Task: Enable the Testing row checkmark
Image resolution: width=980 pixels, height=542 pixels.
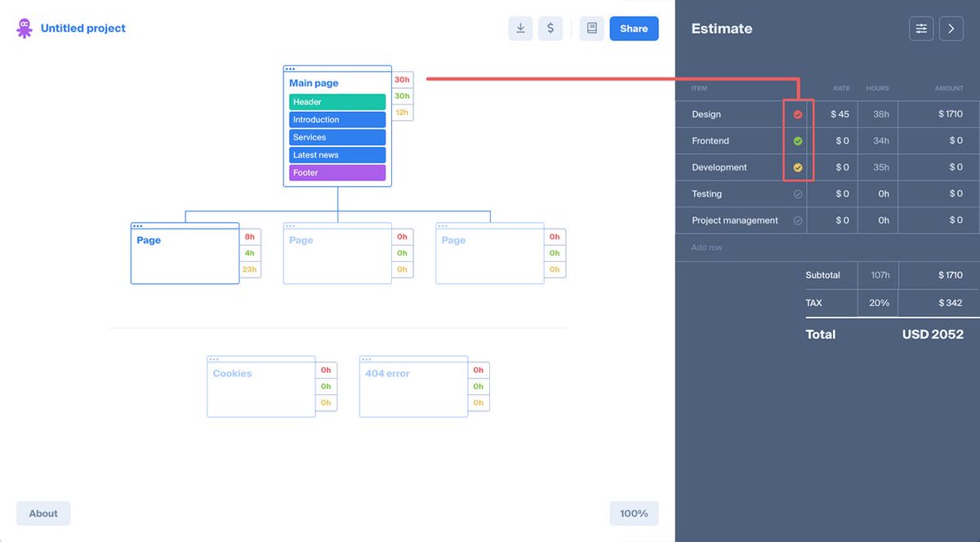Action: tap(798, 194)
